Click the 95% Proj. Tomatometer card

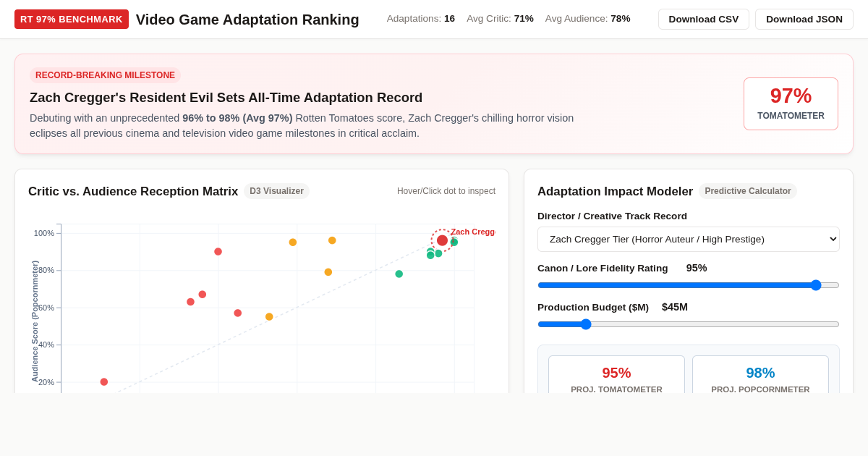coord(616,374)
